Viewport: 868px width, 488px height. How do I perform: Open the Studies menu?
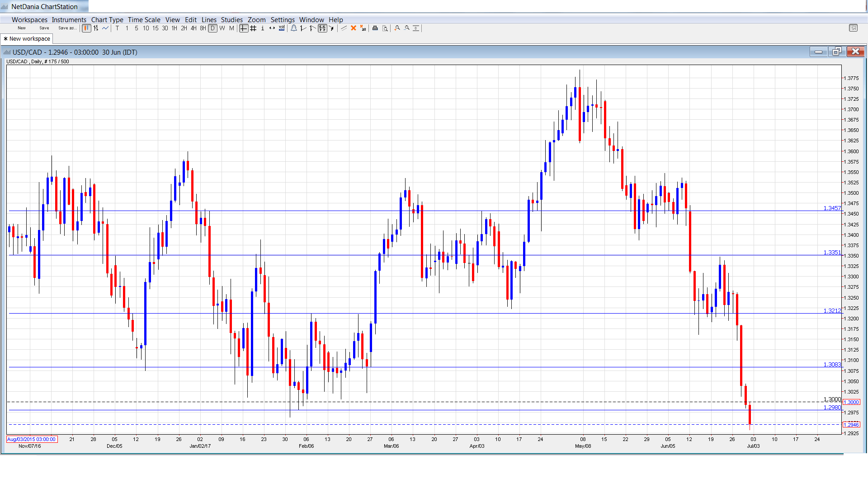pos(231,20)
